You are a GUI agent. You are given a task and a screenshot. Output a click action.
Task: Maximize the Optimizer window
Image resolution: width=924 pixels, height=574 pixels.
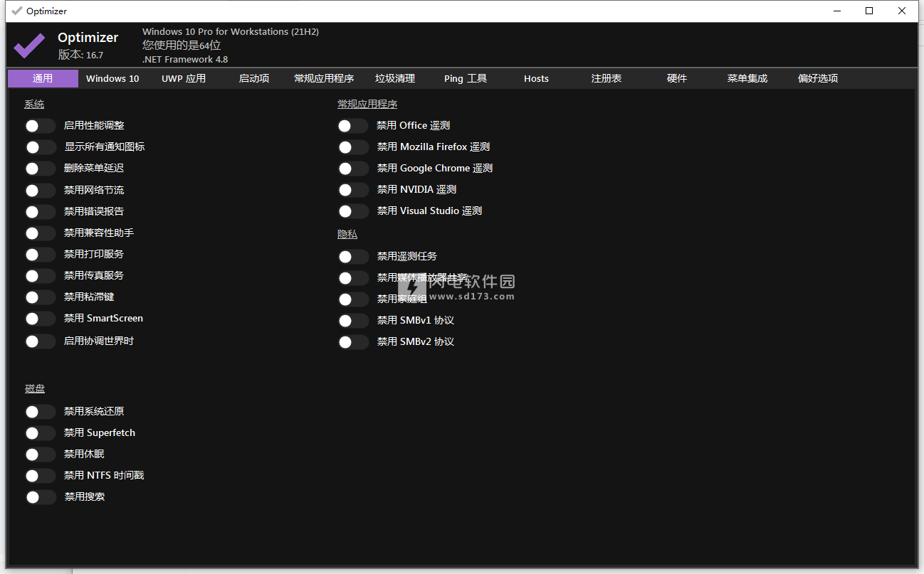coord(869,11)
